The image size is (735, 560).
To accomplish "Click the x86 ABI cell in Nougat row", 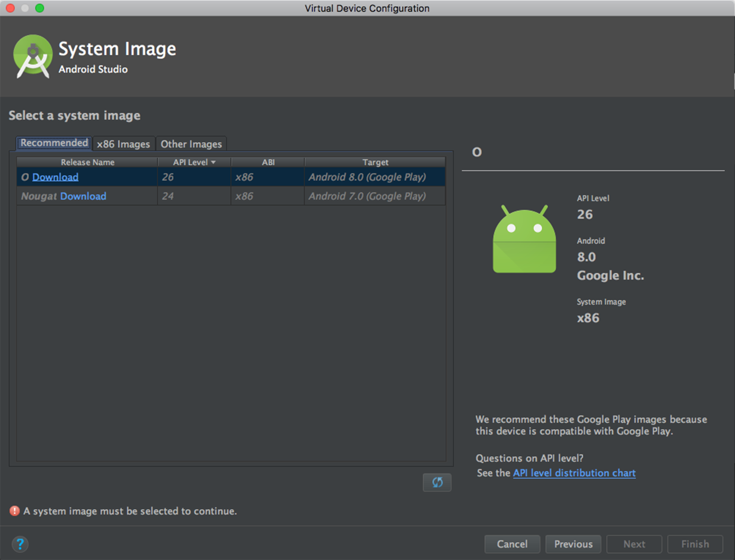I will tap(268, 196).
